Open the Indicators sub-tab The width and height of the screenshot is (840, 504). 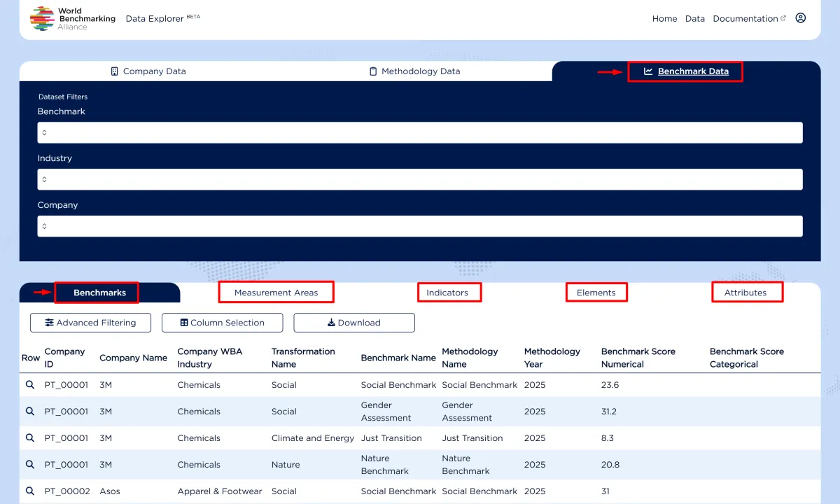447,293
